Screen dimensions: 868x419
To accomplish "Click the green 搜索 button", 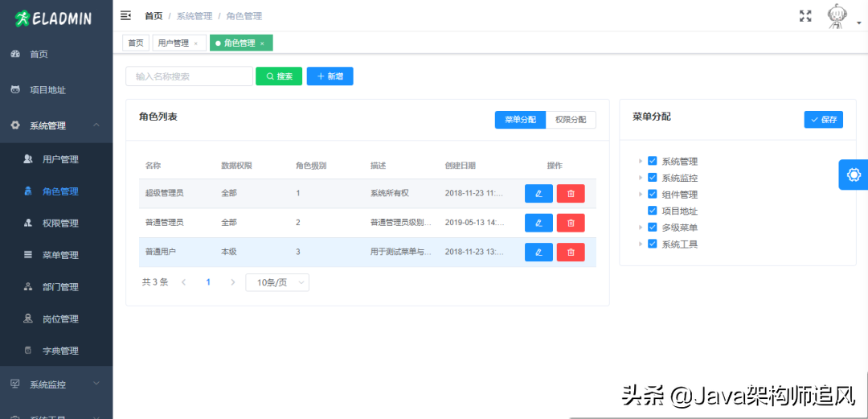I will coord(279,76).
